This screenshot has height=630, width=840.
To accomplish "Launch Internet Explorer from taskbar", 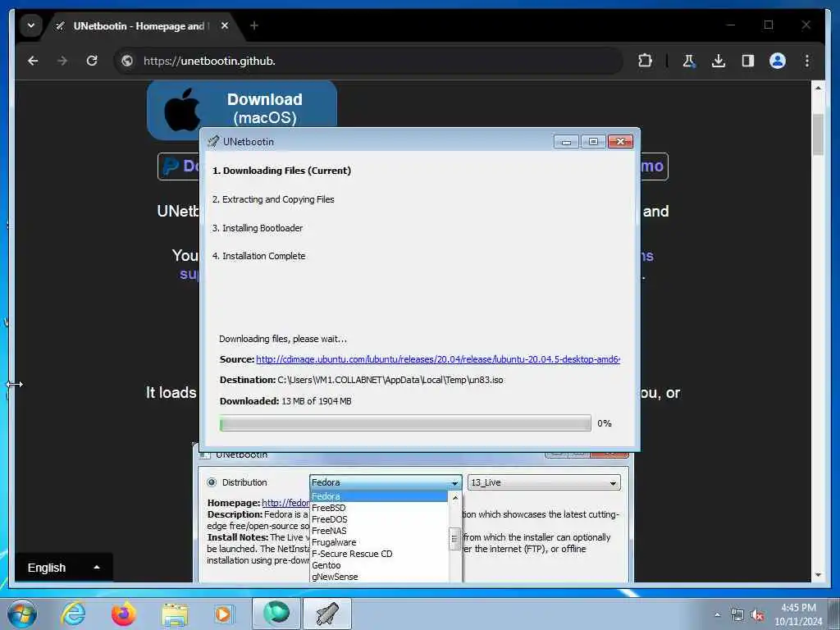I will point(73,614).
